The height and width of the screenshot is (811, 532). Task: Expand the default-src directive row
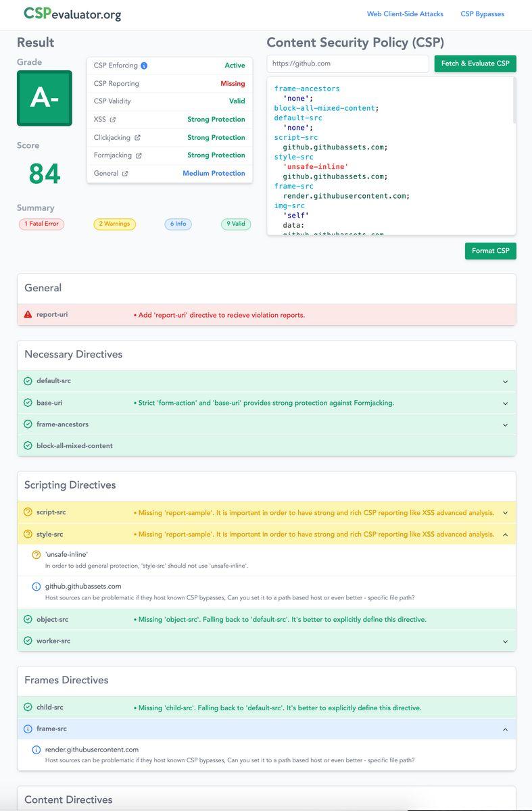click(266, 381)
